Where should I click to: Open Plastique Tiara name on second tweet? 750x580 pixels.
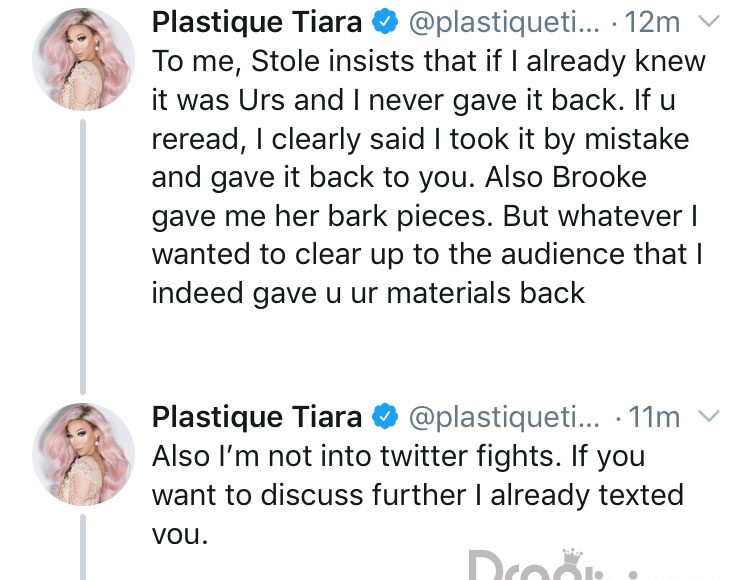[257, 417]
